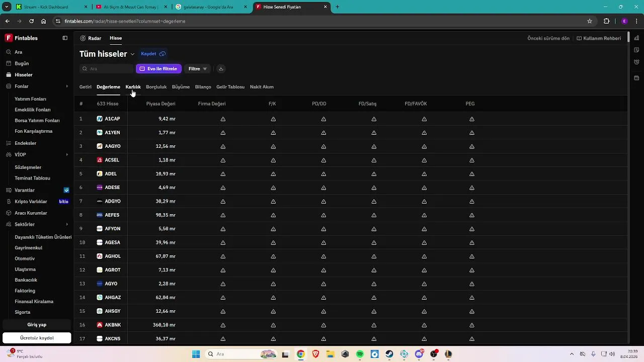Click the AEFES stock logo
Viewport: 644px width, 362px height.
point(100,215)
